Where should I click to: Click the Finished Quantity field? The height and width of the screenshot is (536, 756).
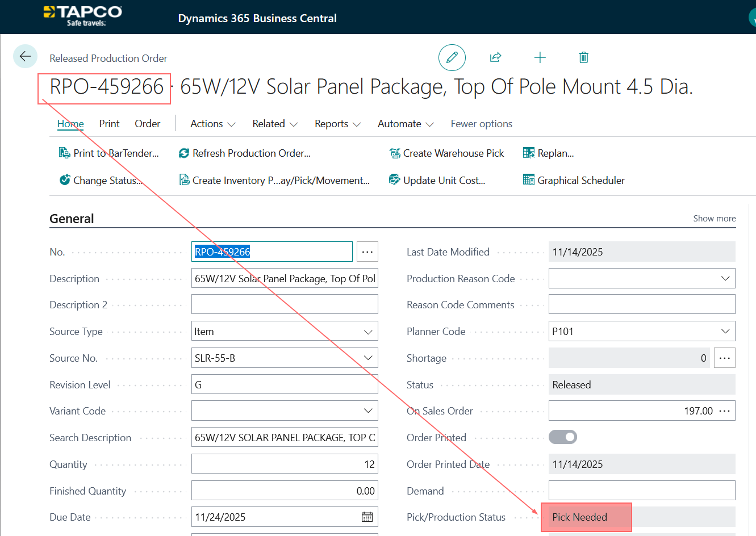[x=285, y=491]
